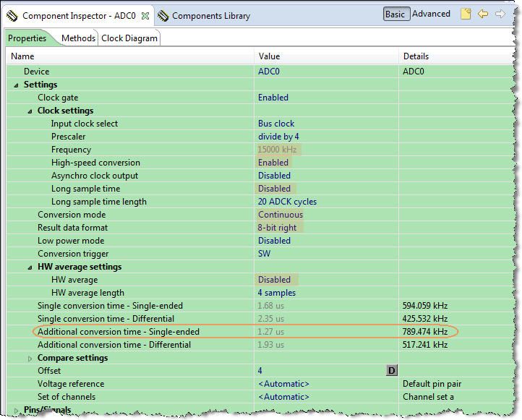Click the Details column header
This screenshot has height=420, width=522.
tap(416, 56)
